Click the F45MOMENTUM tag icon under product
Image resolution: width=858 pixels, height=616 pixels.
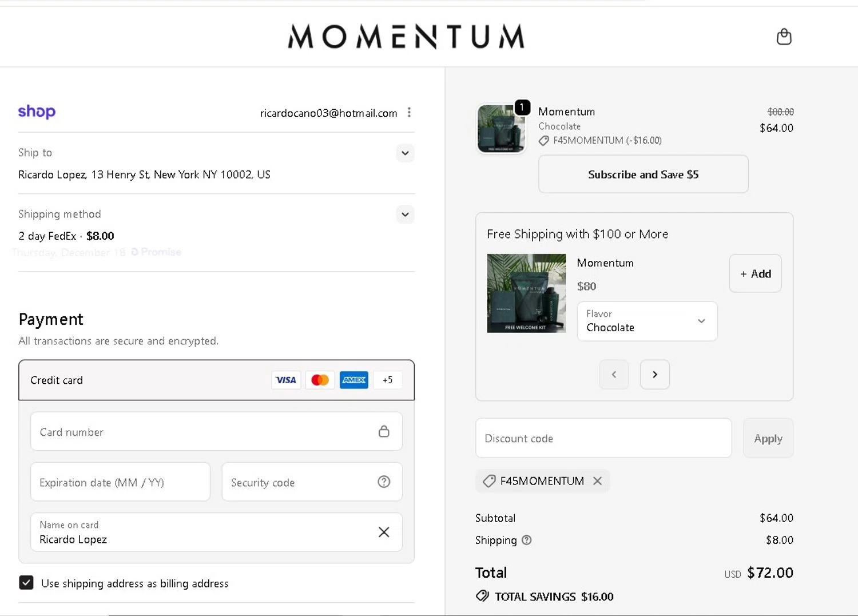543,141
